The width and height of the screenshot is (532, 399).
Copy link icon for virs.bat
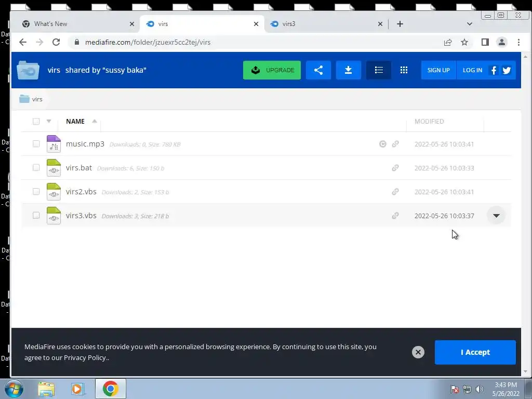[x=395, y=168]
